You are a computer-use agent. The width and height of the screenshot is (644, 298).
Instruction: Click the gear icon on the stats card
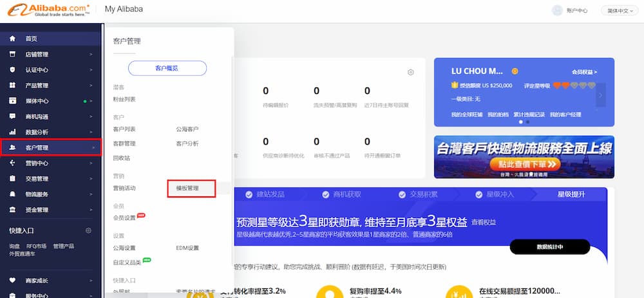pyautogui.click(x=411, y=72)
